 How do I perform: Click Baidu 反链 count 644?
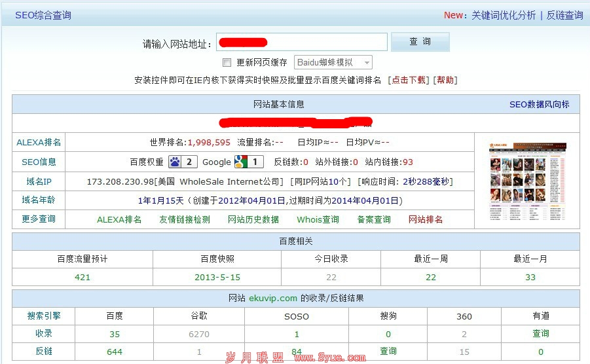pos(115,352)
